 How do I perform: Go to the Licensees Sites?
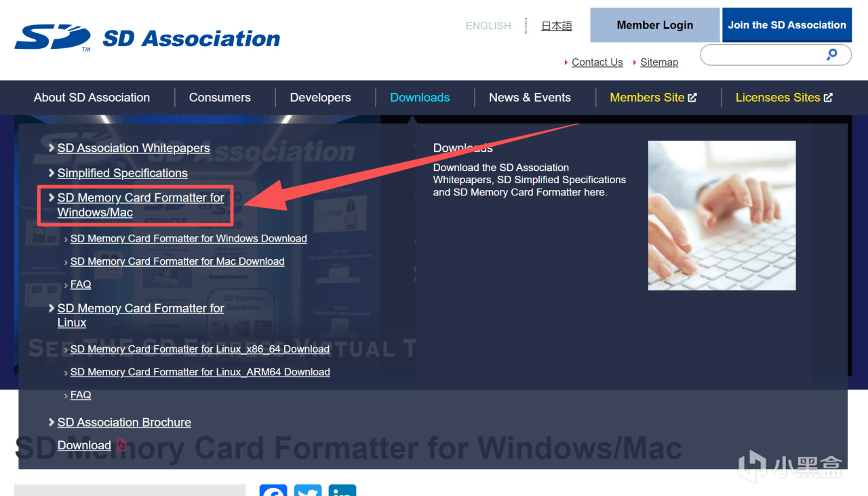(x=784, y=98)
